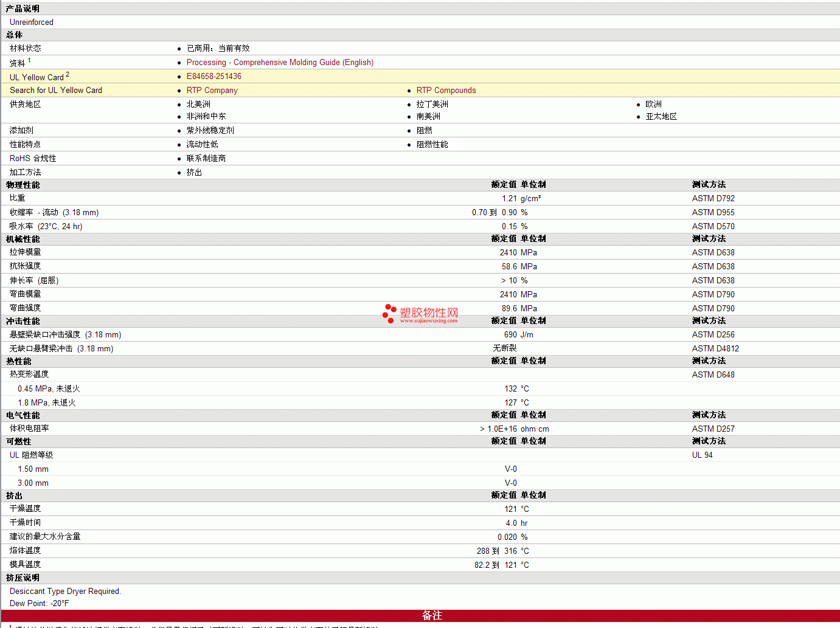840x628 pixels.
Task: Click the '亚太地区' region entry
Action: point(661,117)
